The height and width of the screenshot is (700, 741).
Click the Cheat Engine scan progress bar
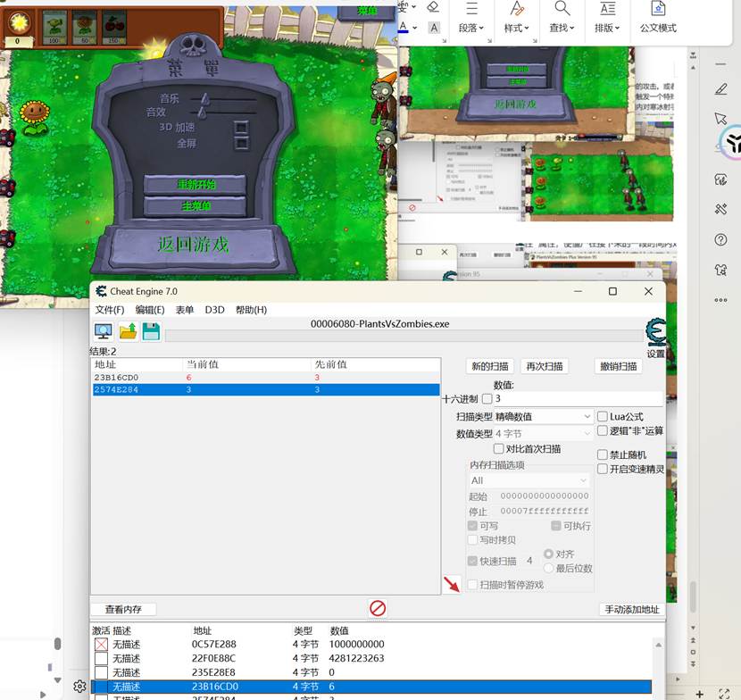[404, 336]
